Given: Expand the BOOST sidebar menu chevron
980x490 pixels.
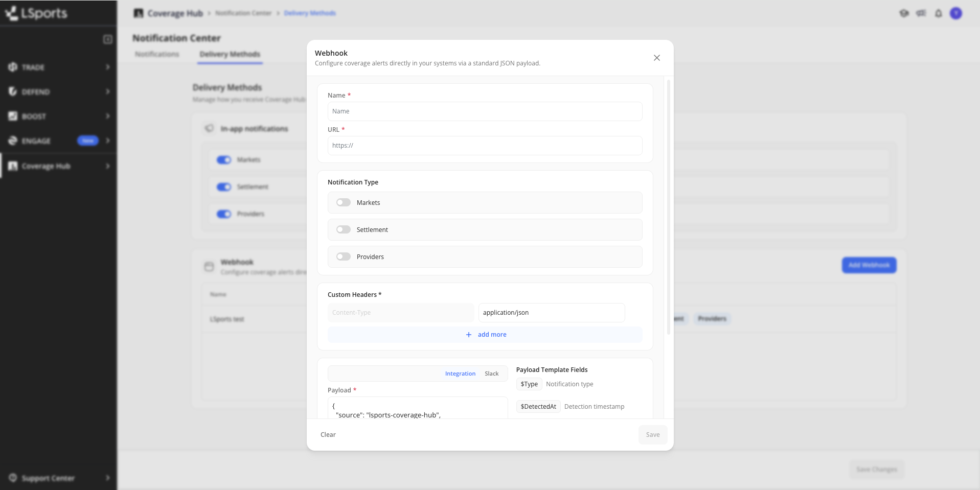Looking at the screenshot, I should (108, 116).
